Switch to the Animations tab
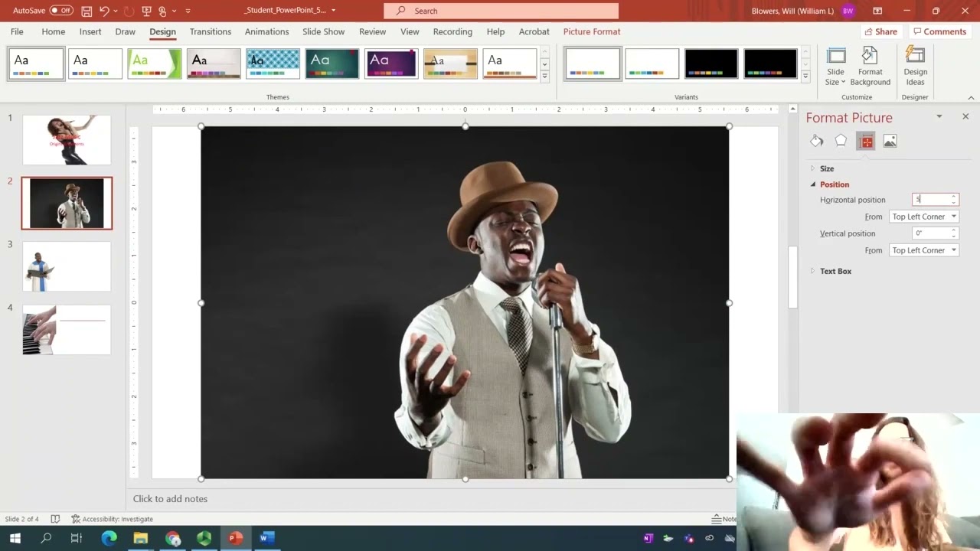The width and height of the screenshot is (980, 551). (x=266, y=31)
